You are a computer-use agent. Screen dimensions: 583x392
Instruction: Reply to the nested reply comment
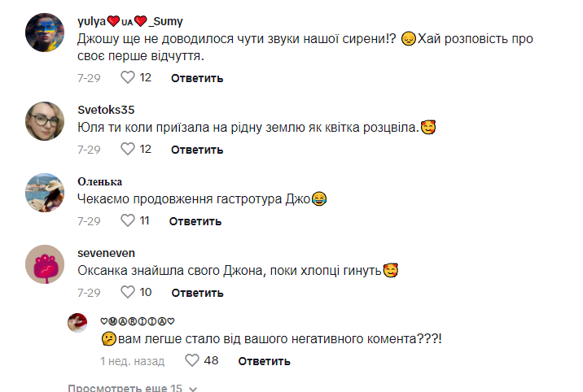(x=264, y=360)
